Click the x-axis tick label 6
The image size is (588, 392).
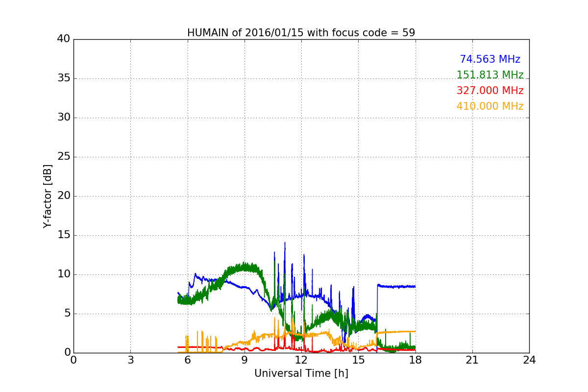click(187, 360)
